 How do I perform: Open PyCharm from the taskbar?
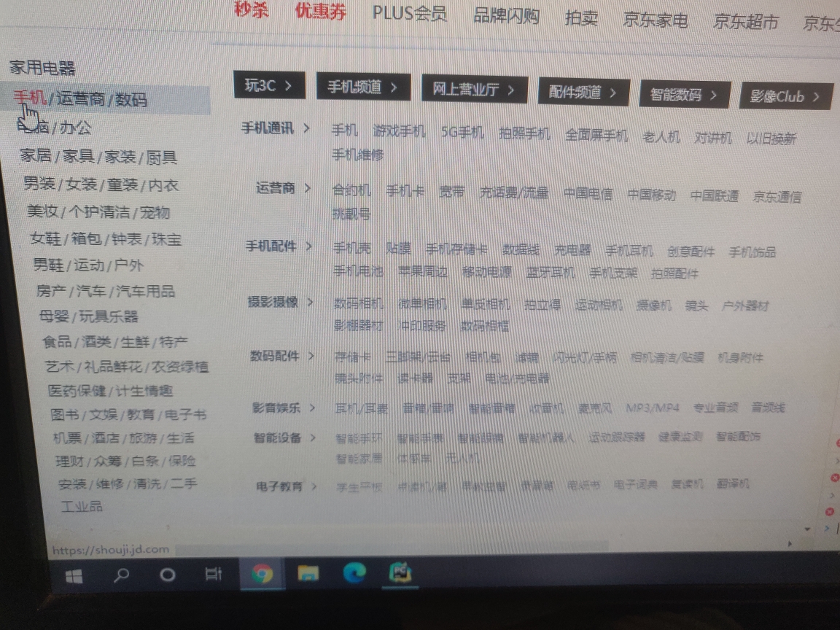400,572
